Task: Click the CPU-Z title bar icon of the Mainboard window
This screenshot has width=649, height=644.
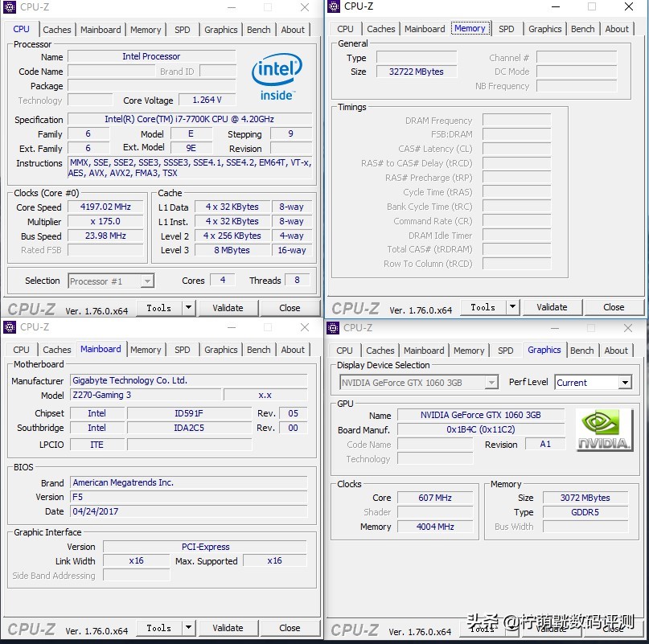Action: 10,327
